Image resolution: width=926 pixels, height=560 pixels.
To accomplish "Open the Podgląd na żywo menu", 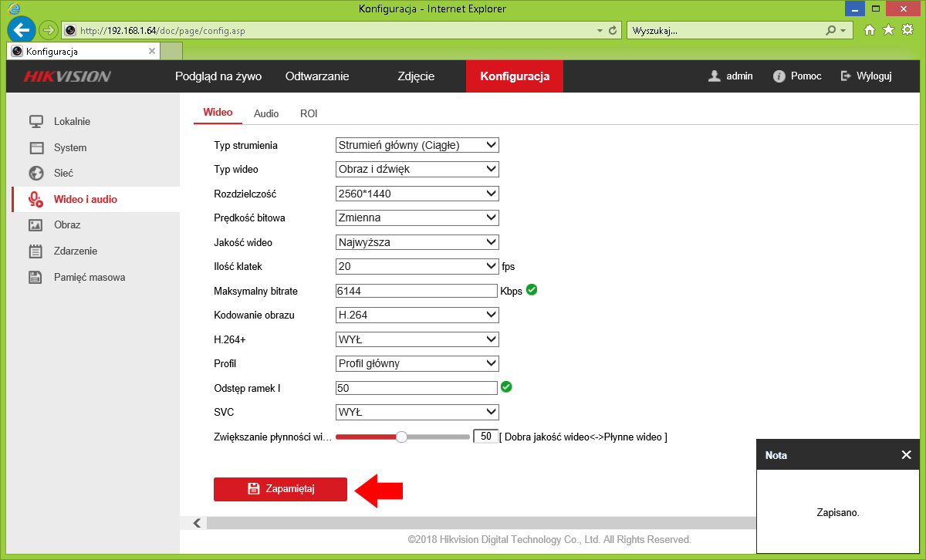I will [218, 76].
